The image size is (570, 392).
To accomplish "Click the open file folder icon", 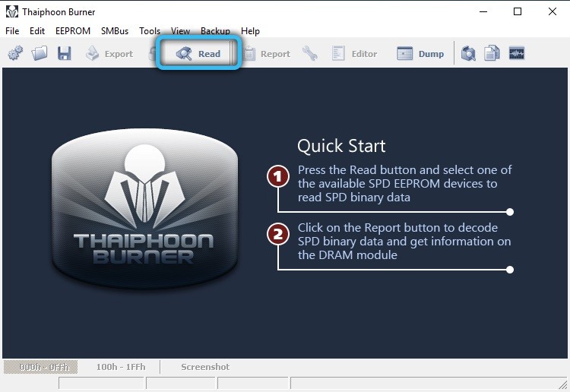I will (40, 53).
